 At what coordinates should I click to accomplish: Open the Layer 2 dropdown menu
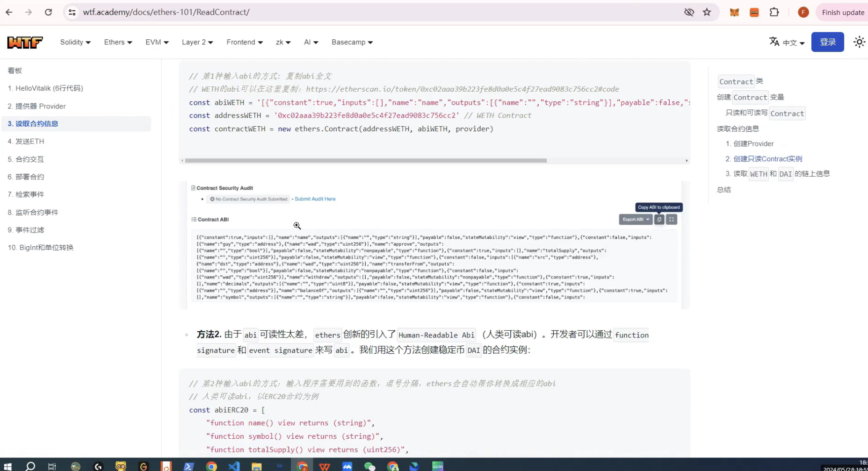197,42
